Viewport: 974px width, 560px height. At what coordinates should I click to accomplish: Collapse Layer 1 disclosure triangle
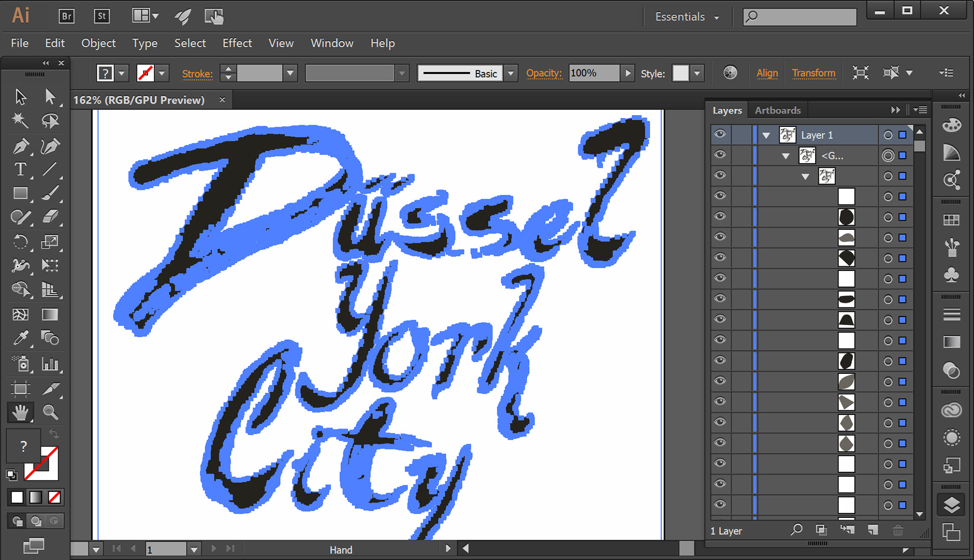point(766,135)
